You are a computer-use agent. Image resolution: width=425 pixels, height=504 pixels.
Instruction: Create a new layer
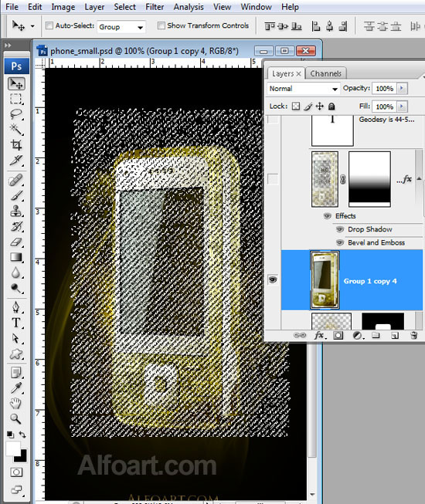pos(394,336)
